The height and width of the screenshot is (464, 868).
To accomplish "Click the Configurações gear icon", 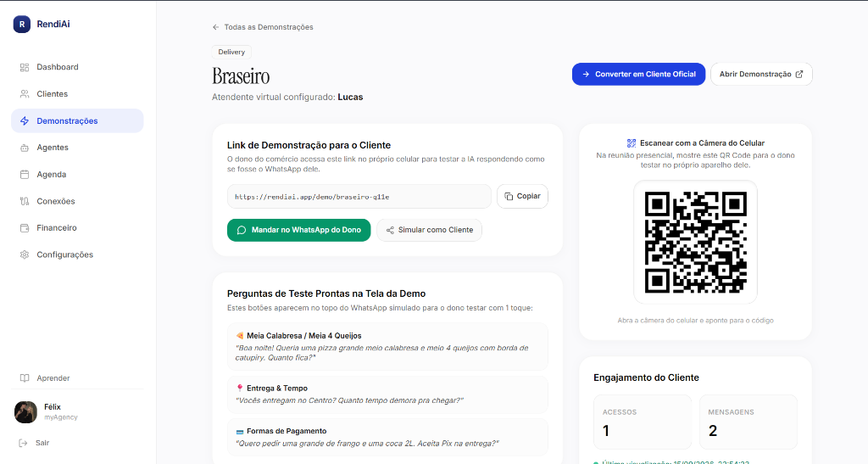I will click(25, 254).
